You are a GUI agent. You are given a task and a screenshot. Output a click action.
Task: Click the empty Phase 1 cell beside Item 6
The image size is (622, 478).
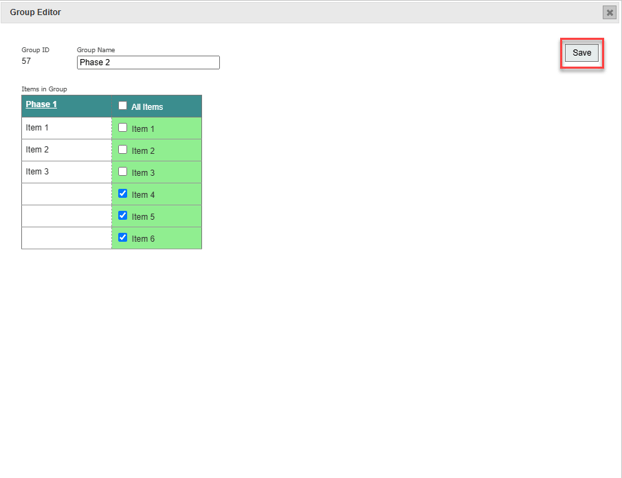66,238
